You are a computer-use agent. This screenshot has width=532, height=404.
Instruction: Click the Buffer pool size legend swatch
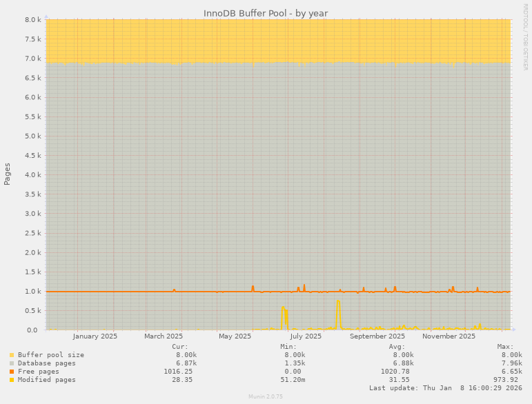(12, 355)
